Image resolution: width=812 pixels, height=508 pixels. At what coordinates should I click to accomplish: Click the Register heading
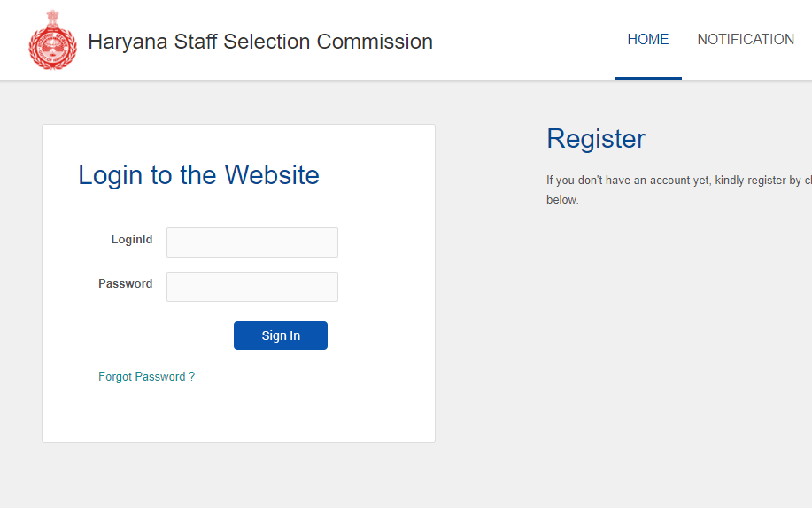click(596, 139)
